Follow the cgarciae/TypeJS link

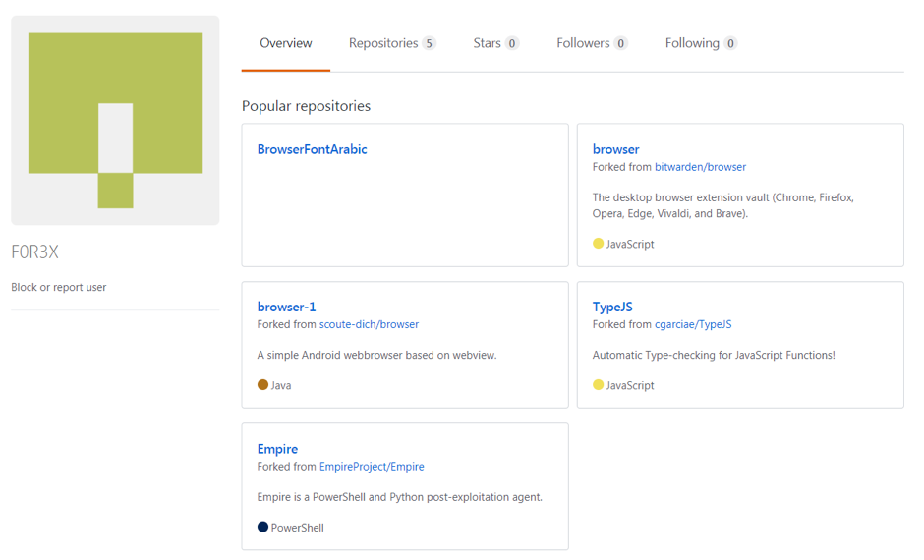point(693,324)
